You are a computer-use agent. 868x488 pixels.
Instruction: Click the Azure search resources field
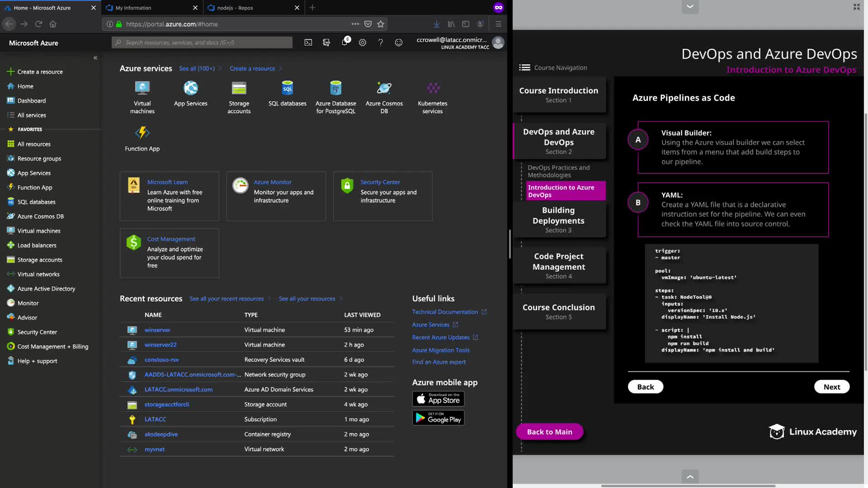[202, 42]
